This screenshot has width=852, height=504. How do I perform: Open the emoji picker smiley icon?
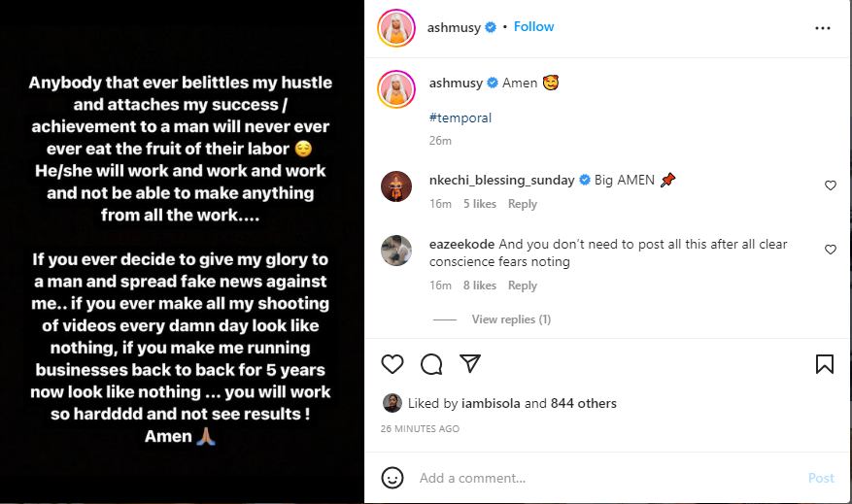(392, 478)
